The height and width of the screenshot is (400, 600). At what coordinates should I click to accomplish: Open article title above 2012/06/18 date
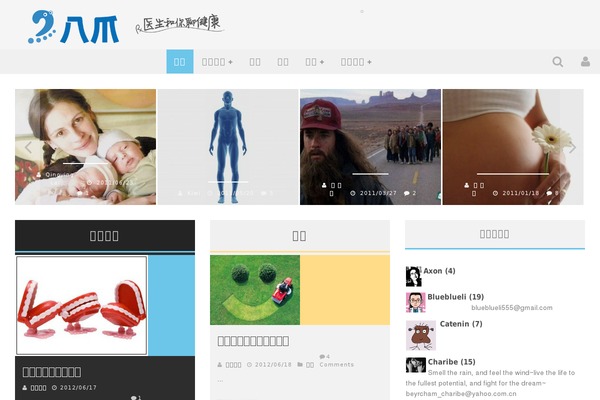coord(253,341)
